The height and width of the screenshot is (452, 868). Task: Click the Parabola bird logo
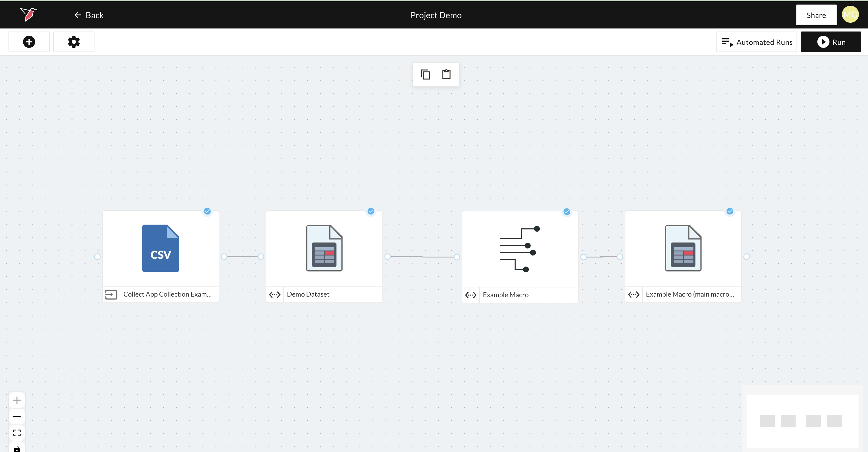click(x=29, y=14)
